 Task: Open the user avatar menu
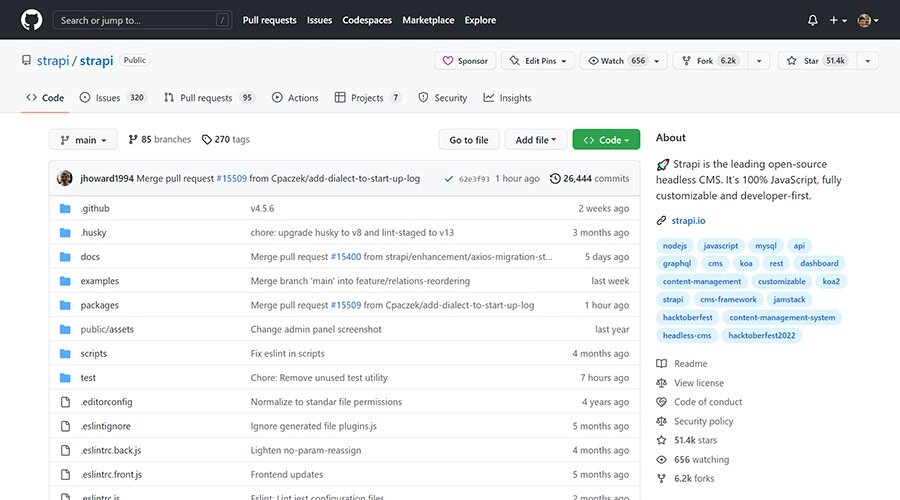click(867, 21)
